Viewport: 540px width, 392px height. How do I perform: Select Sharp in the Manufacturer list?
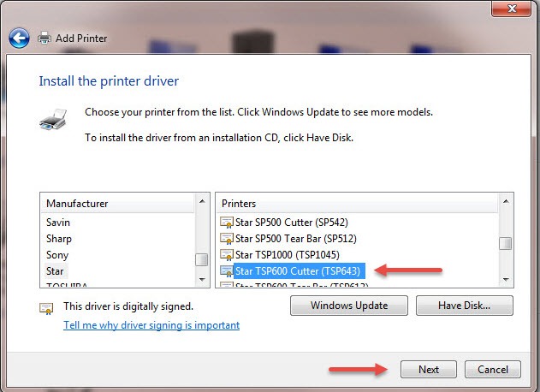tap(59, 239)
